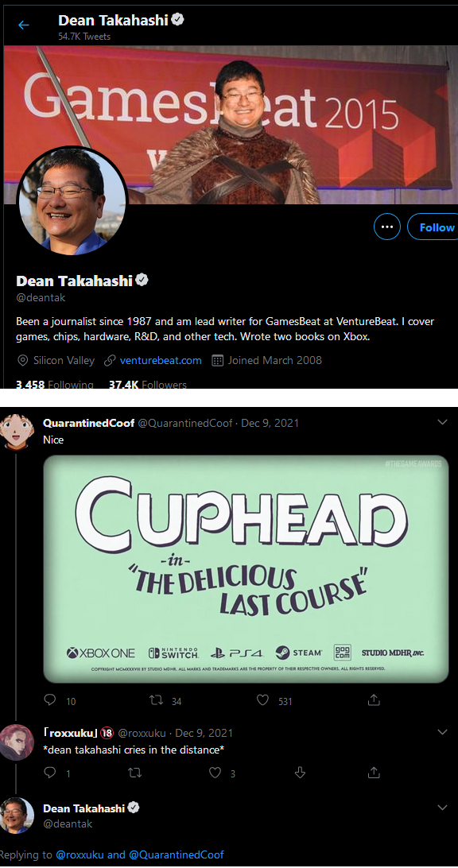
Task: Go back using the blue arrow
Action: point(23,25)
